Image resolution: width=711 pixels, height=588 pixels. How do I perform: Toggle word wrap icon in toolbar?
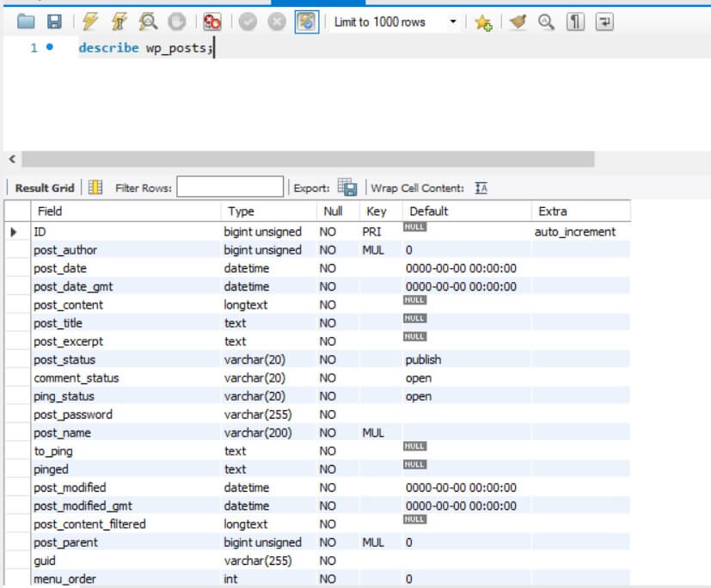click(x=604, y=21)
